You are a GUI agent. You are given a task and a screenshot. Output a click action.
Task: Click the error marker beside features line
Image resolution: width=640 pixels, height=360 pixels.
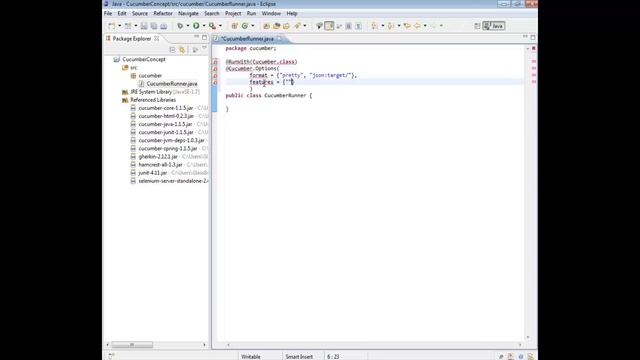pos(215,82)
